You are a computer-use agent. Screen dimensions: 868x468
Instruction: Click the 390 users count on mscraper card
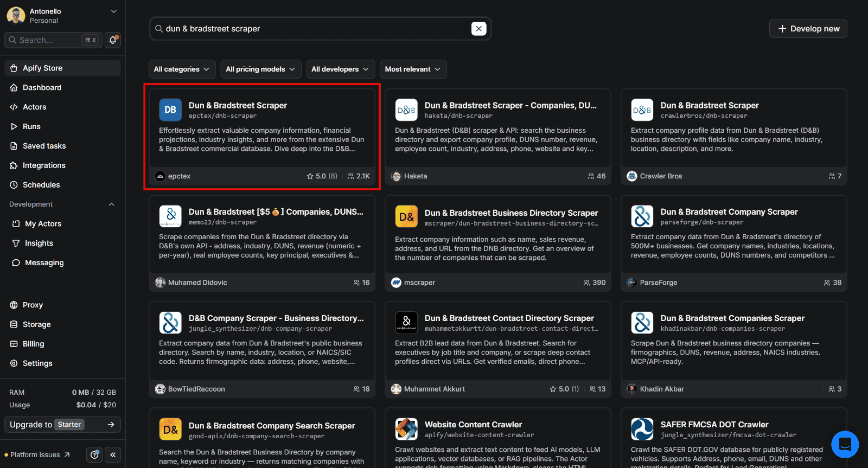(x=595, y=283)
